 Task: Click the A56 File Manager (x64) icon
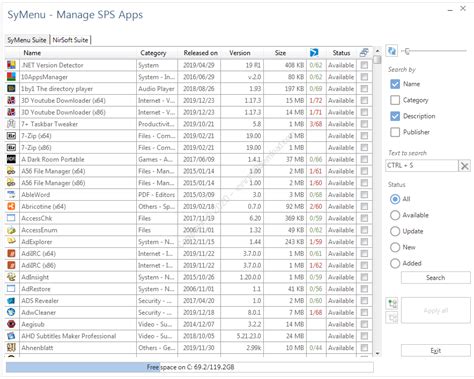11,171
